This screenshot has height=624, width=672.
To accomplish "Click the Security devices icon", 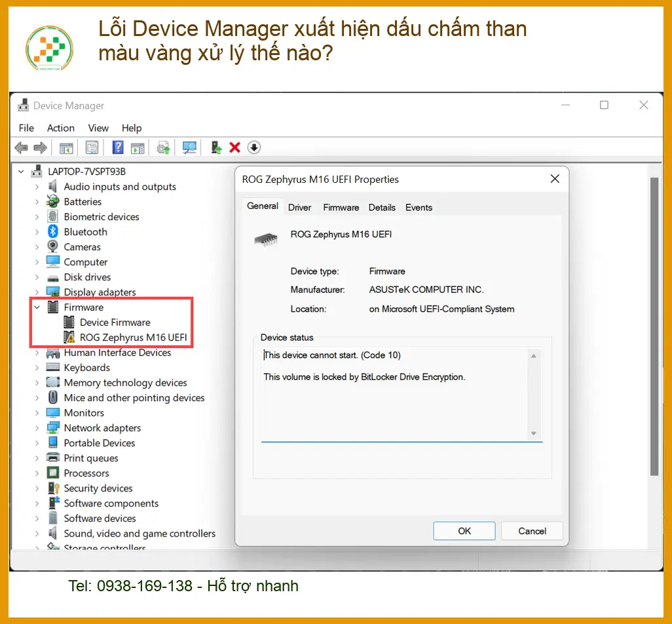I will coord(53,488).
